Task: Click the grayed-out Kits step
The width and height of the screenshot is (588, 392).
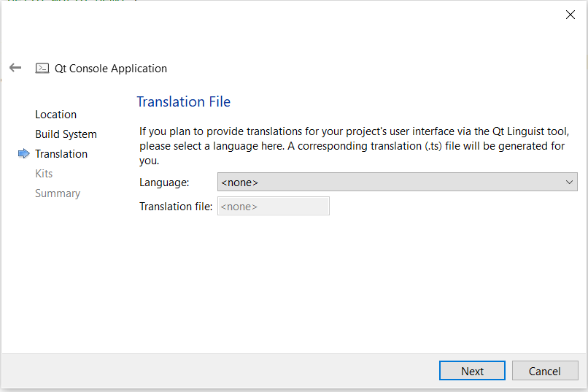Action: click(x=44, y=174)
